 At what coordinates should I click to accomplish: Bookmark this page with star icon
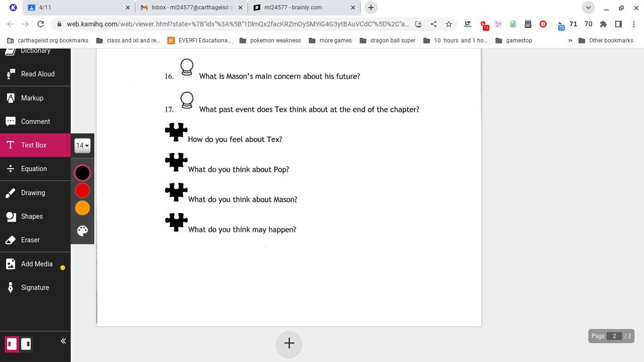coord(449,24)
